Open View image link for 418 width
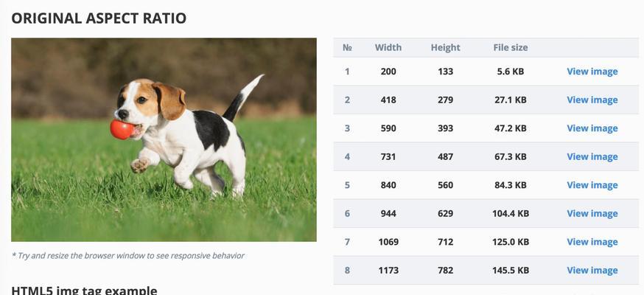Viewport: 644px width, 295px height. coord(592,100)
